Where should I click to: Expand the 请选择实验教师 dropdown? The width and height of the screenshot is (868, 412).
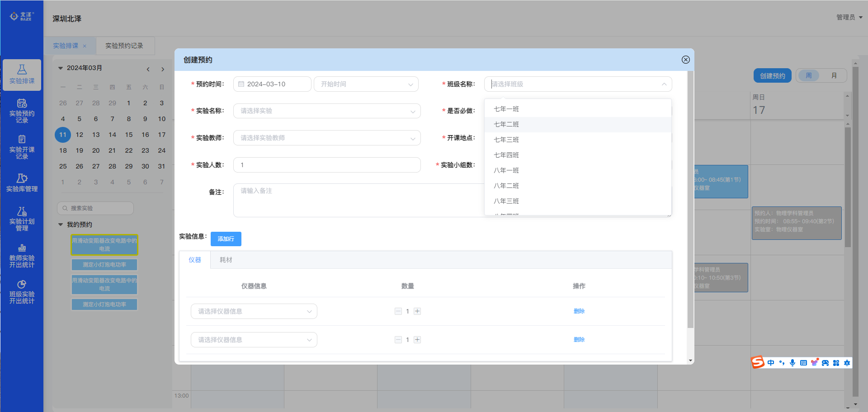coord(327,138)
